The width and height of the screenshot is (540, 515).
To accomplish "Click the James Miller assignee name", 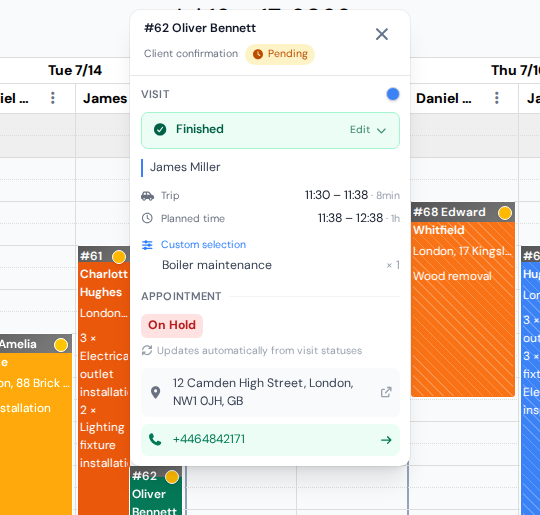I will tap(185, 167).
